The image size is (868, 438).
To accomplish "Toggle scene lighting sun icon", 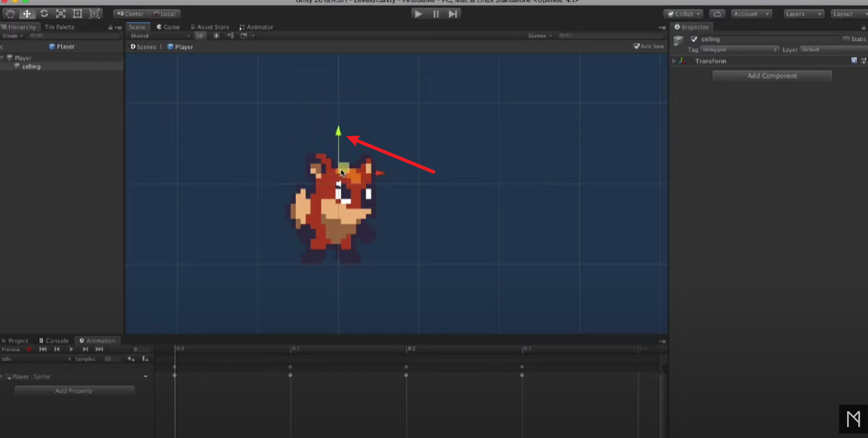I will [x=216, y=36].
